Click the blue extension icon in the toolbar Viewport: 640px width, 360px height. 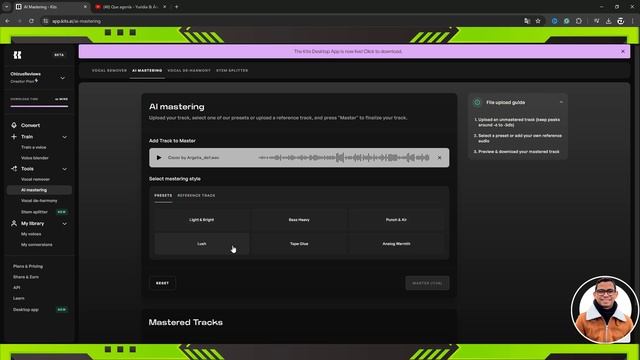[554, 21]
